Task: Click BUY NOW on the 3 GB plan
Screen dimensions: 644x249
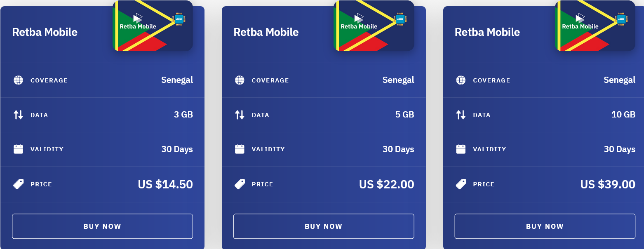Action: [102, 226]
